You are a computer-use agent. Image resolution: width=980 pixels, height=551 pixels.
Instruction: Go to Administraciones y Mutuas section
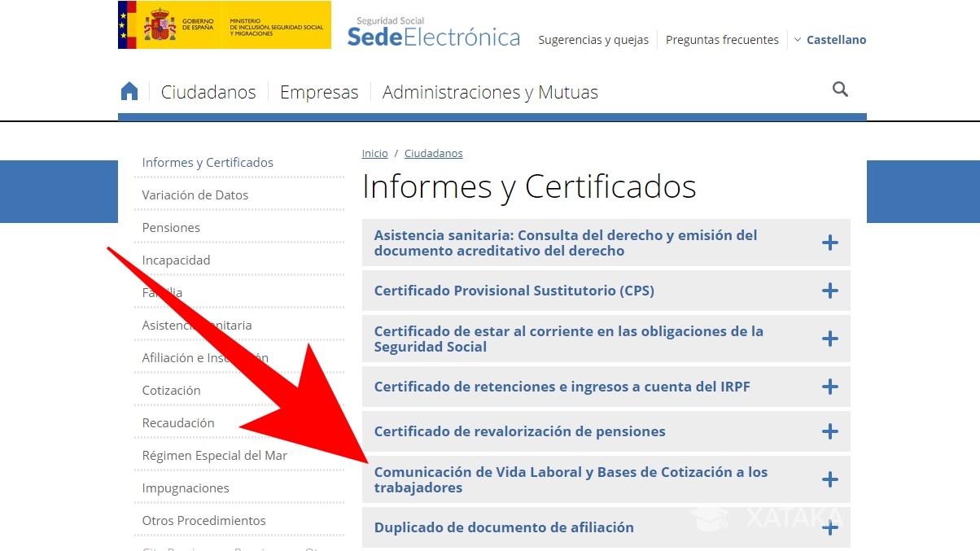tap(490, 92)
